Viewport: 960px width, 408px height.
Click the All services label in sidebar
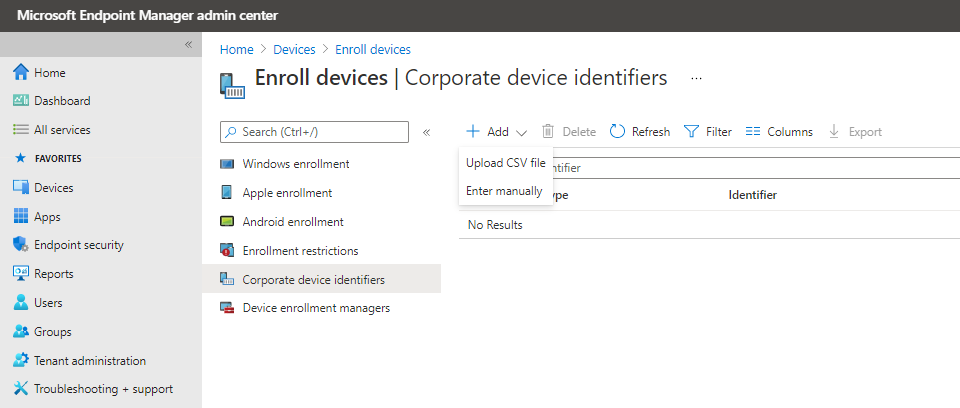pyautogui.click(x=62, y=130)
